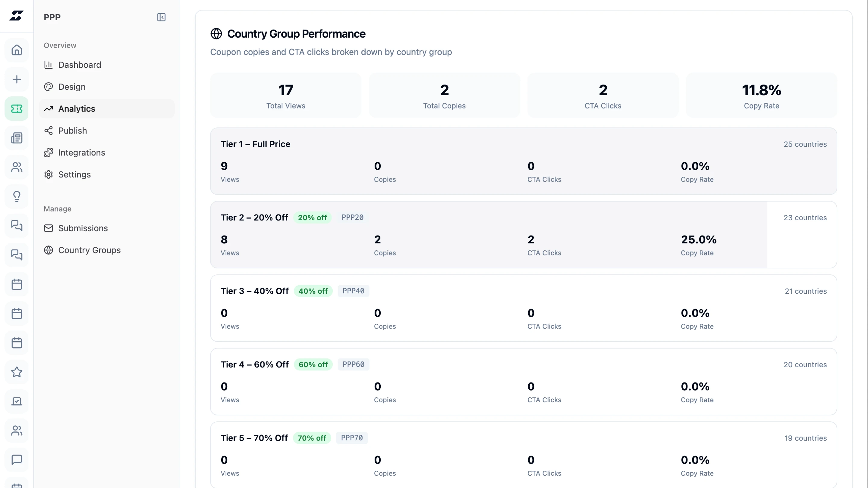This screenshot has width=868, height=488.
Task: Click the plus icon in left rail
Action: pyautogui.click(x=17, y=80)
